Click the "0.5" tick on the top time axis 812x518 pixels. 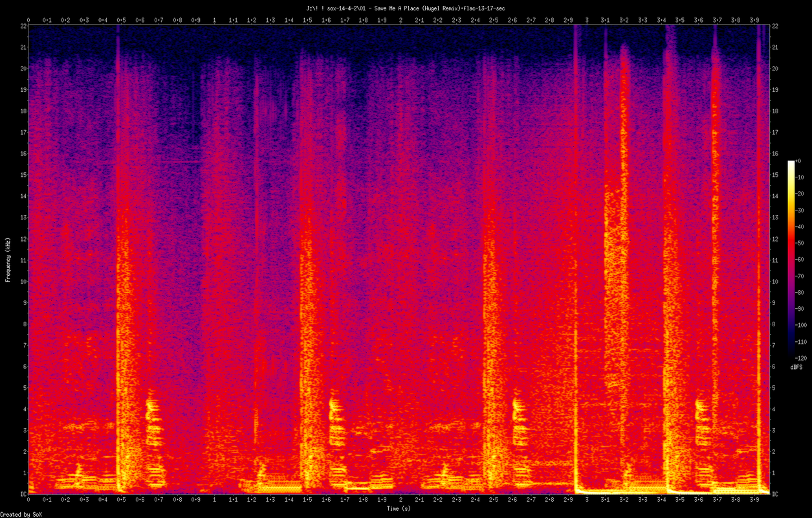click(x=121, y=20)
